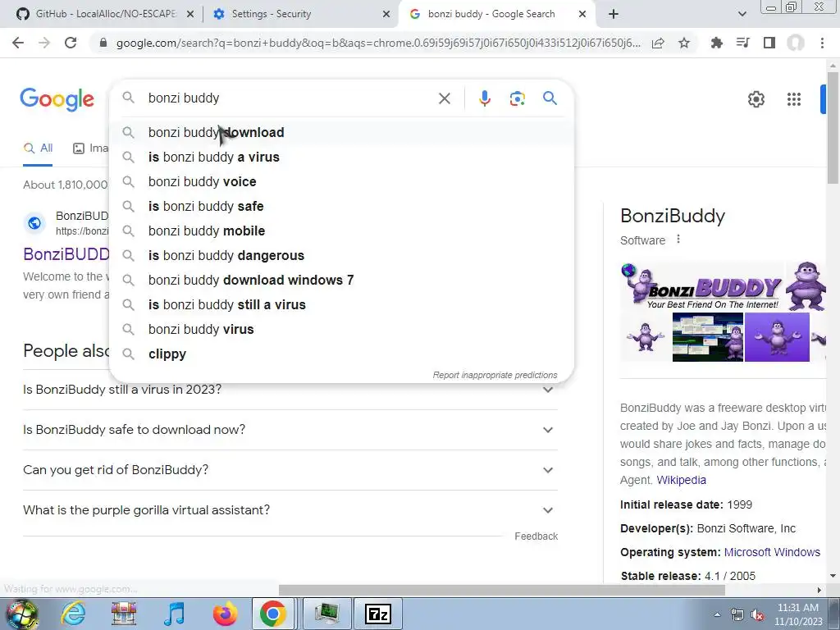Choose suggestion 'bonzi buddy virus'
Image resolution: width=840 pixels, height=630 pixels.
(341, 330)
